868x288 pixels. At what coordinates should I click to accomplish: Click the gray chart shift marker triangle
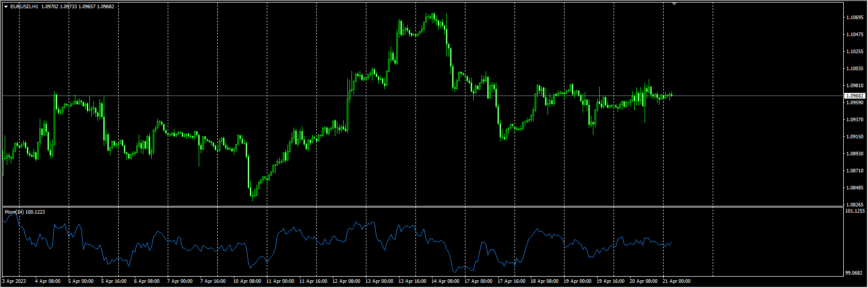[x=674, y=4]
